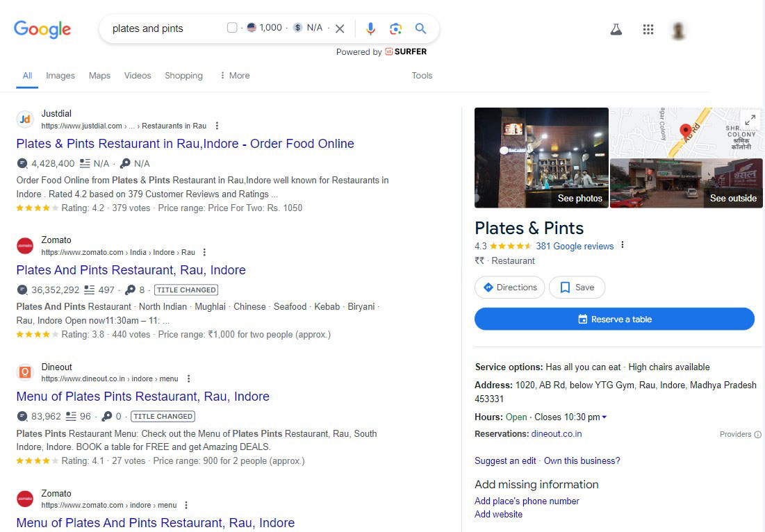Open the Google apps grid icon
The width and height of the screenshot is (765, 532).
point(648,29)
